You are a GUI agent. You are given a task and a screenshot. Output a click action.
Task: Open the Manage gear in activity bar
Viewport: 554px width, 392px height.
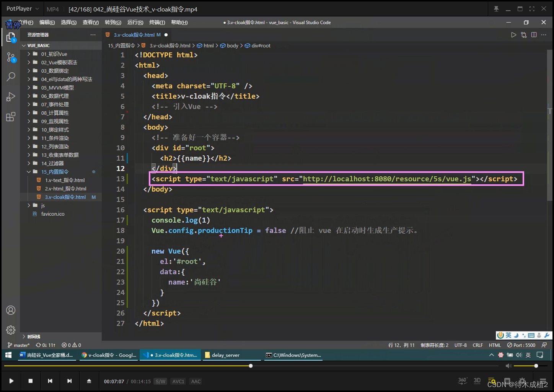pos(11,330)
